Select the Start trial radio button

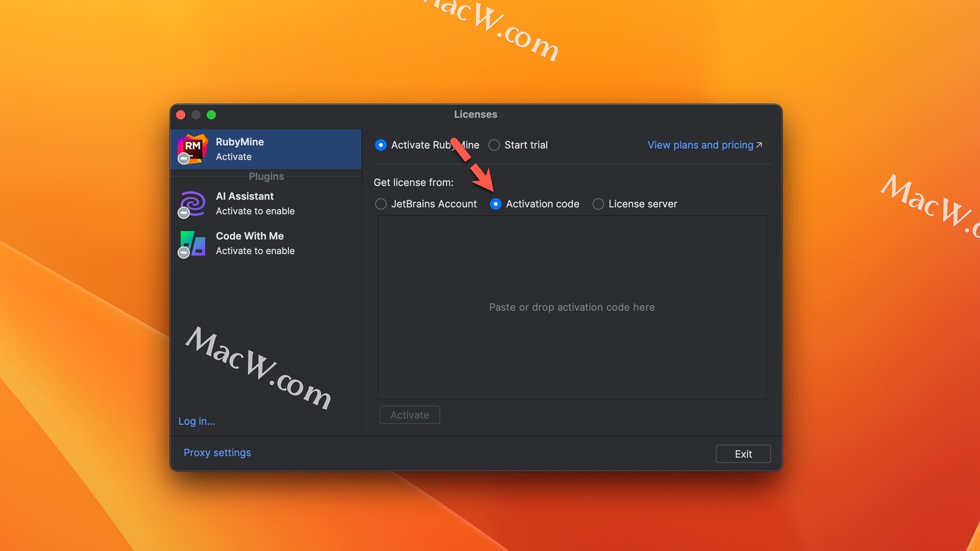point(494,145)
